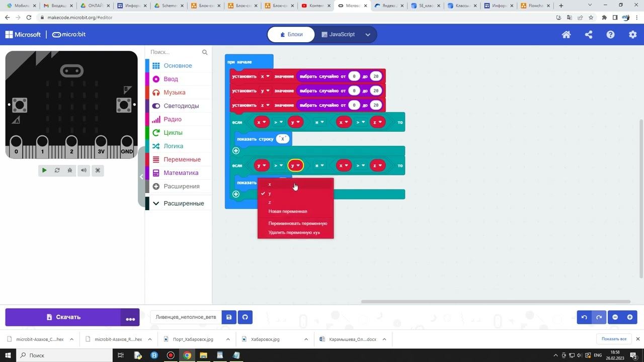Open the MakeCode home page icon

click(567, 35)
